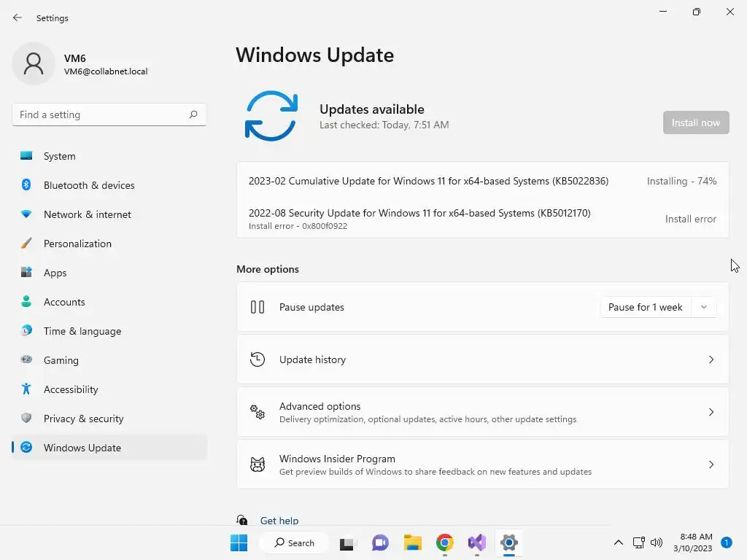Click the Gaming controller icon

point(26,359)
